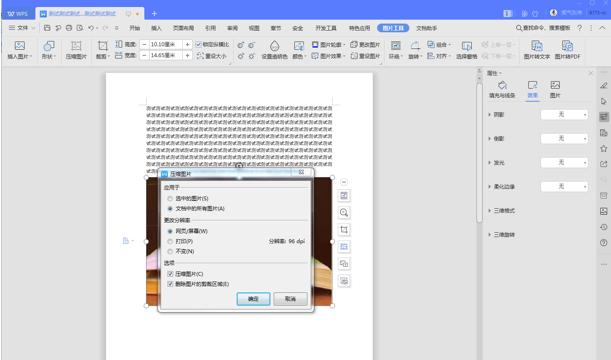The image size is (611, 360).
Task: Click 确定 button in dialog
Action: [253, 299]
